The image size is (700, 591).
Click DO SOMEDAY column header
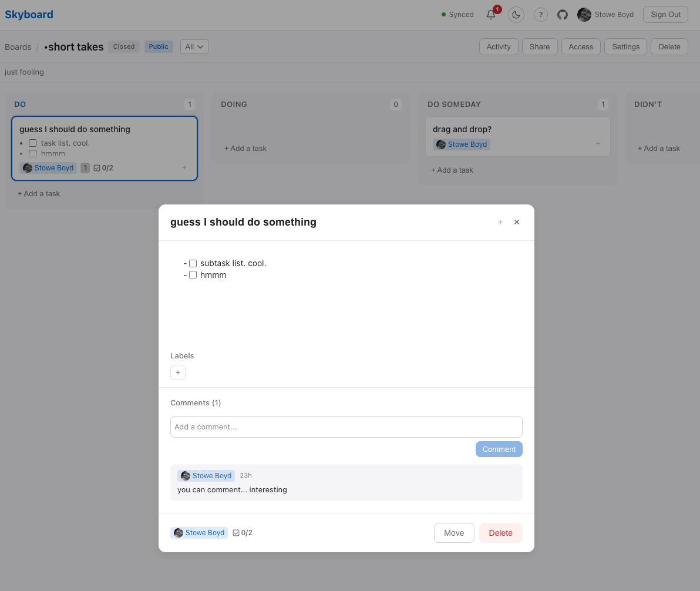click(454, 105)
